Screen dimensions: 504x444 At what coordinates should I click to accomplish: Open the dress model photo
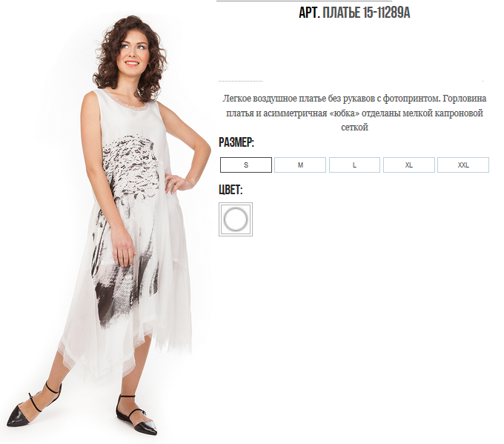(x=106, y=225)
